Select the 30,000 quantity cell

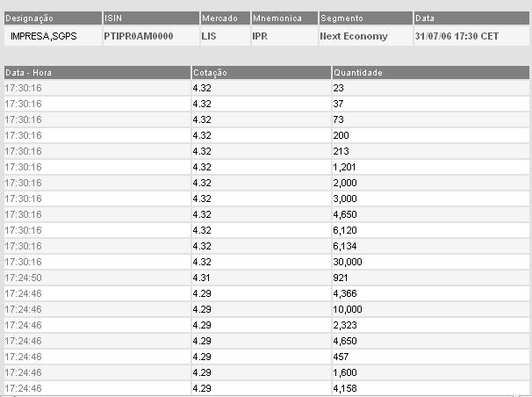coord(349,262)
